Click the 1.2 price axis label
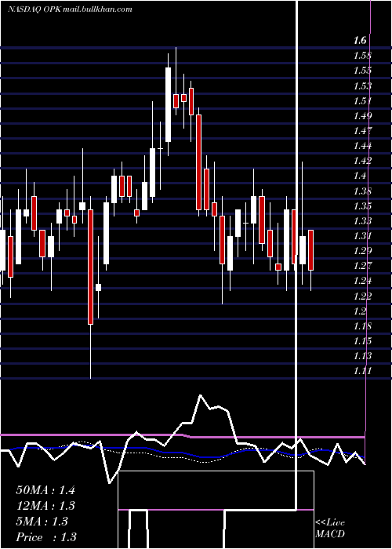The height and width of the screenshot is (549, 392). pos(360,311)
